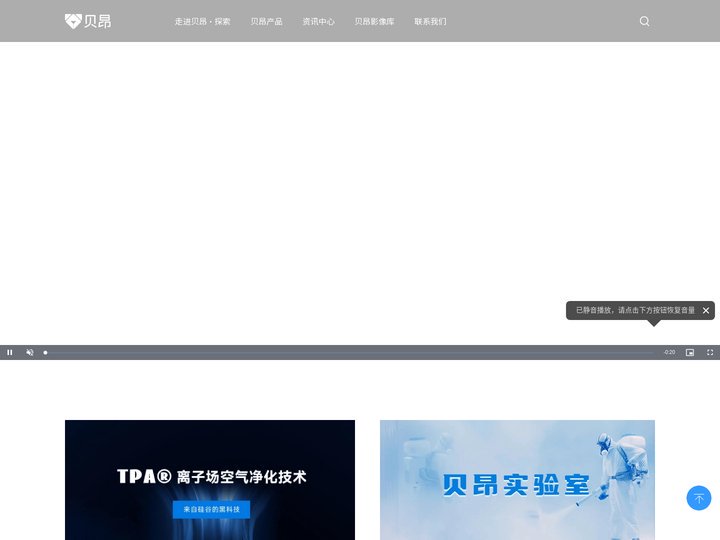Open the search icon in header
The height and width of the screenshot is (540, 720).
pos(644,21)
